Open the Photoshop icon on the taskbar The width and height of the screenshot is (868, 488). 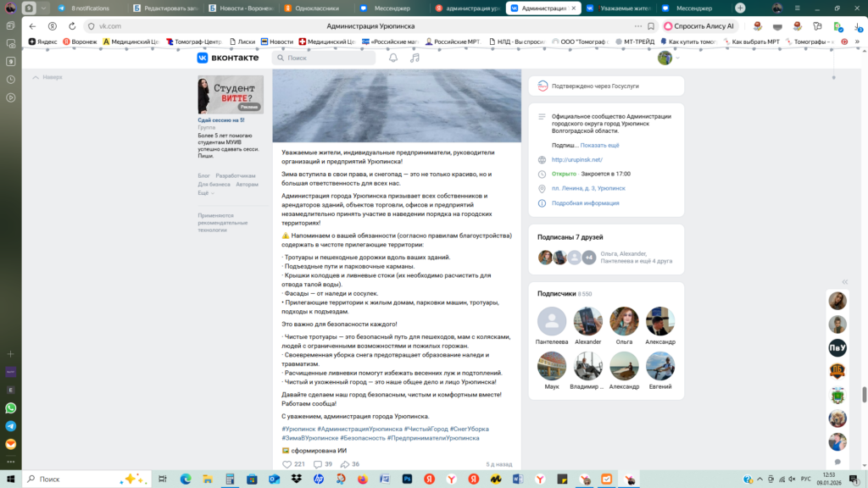(407, 479)
